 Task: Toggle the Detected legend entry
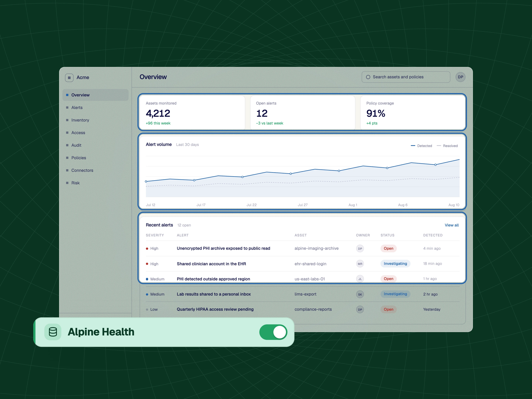point(421,146)
